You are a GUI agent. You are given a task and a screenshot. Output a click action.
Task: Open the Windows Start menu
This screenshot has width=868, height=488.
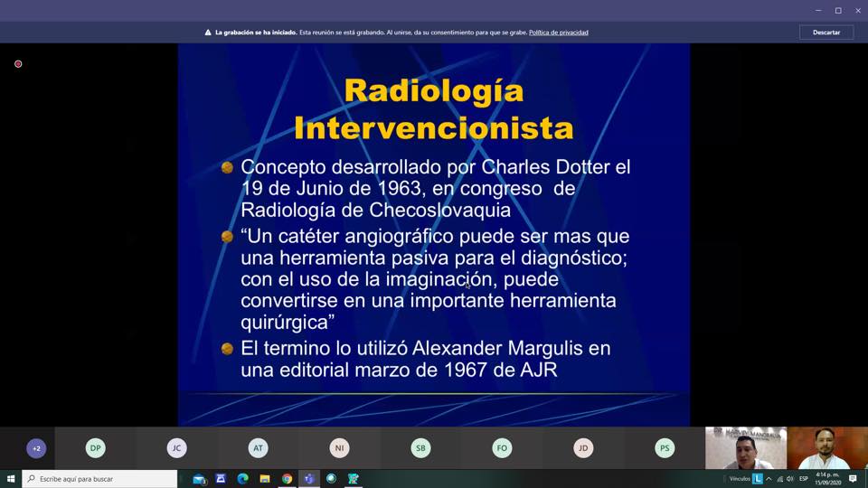(11, 479)
